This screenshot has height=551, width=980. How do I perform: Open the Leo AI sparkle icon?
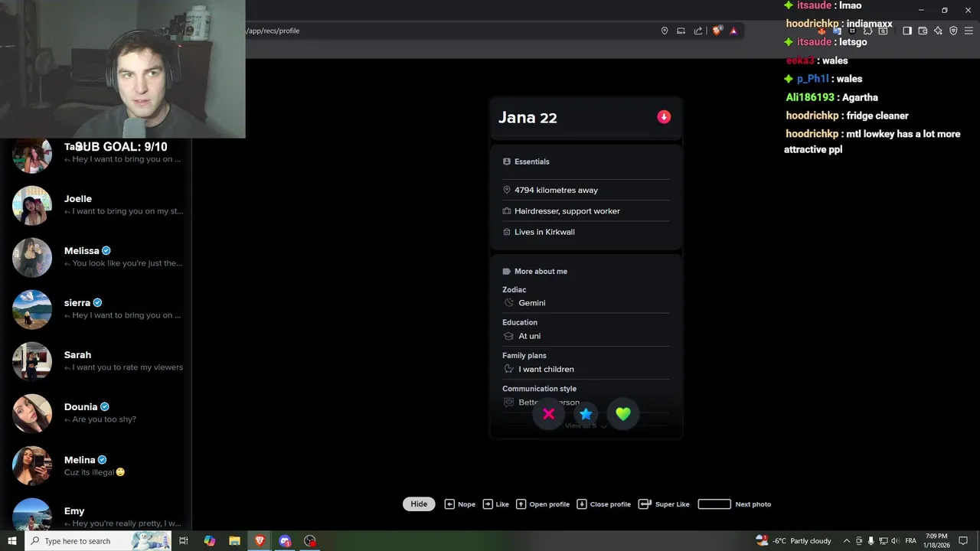pos(938,31)
